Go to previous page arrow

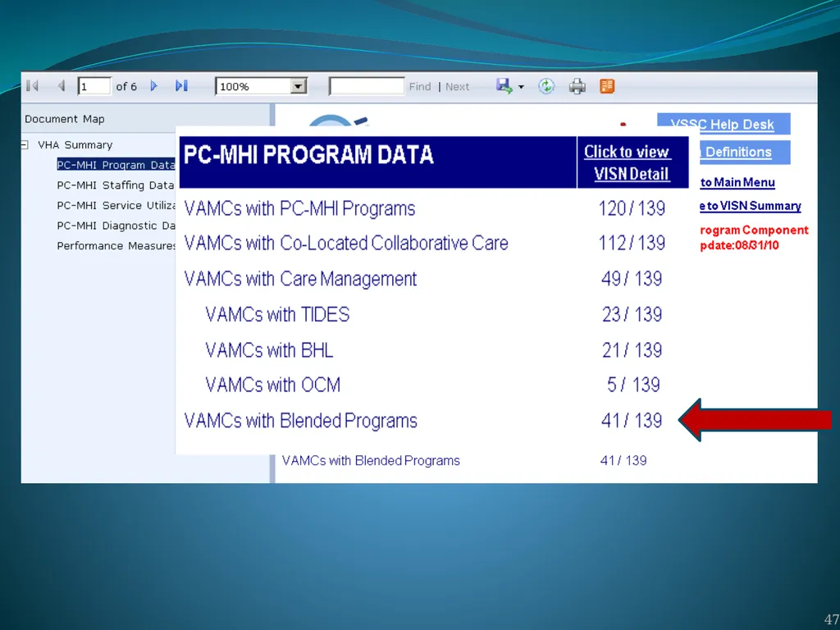pos(62,85)
